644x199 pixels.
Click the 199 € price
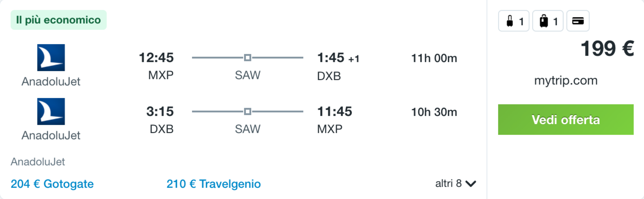pyautogui.click(x=607, y=49)
